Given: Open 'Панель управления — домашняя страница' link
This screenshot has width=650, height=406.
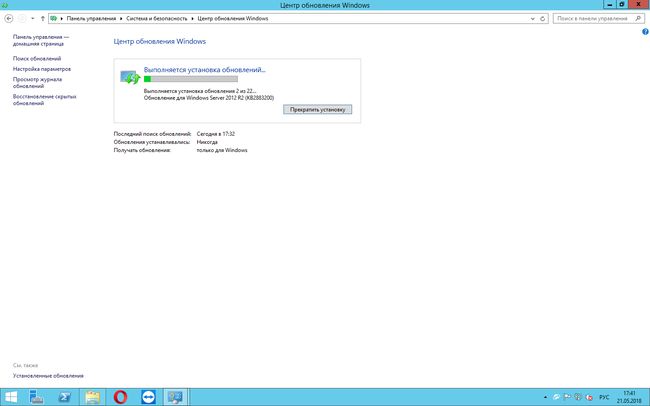Looking at the screenshot, I should click(x=41, y=40).
